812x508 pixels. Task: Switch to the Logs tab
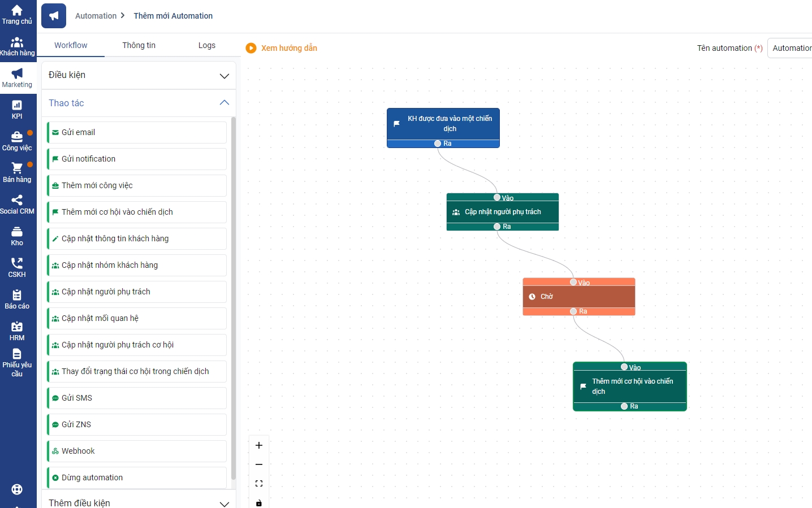[206, 45]
